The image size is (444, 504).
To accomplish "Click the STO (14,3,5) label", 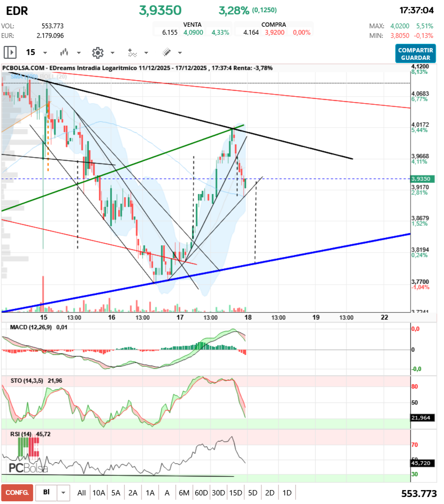I will point(27,381).
